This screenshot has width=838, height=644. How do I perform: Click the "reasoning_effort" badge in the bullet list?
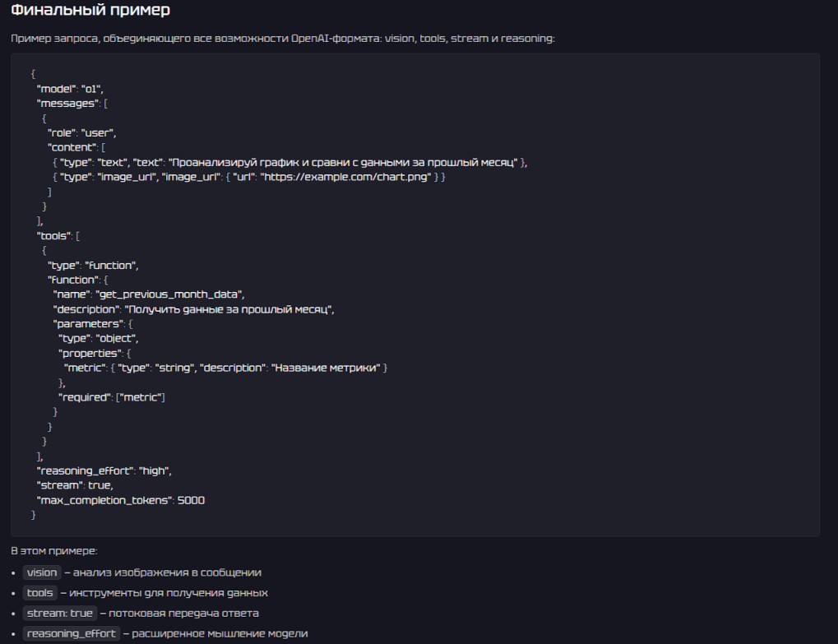(71, 634)
